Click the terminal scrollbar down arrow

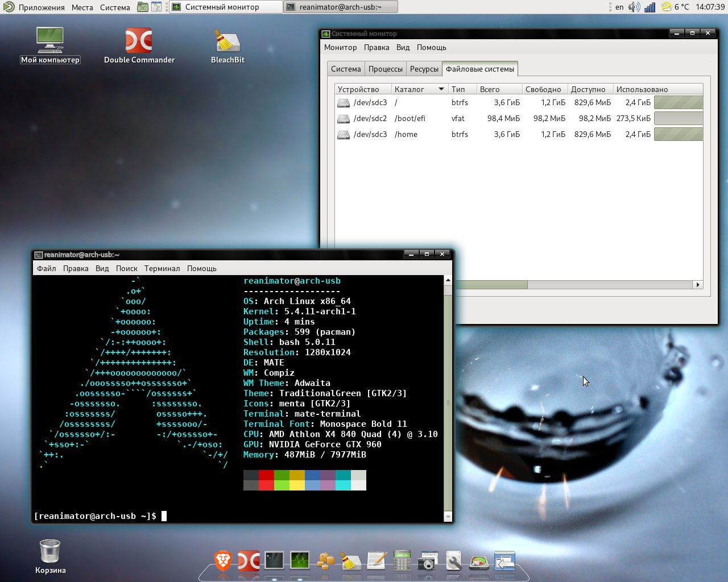tap(448, 517)
